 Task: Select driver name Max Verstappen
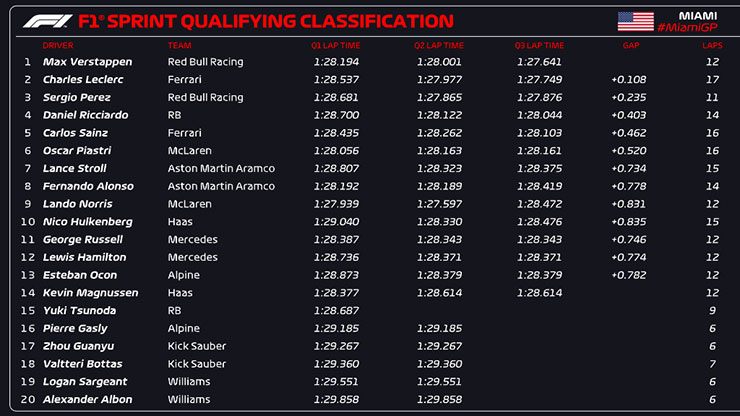coord(85,62)
